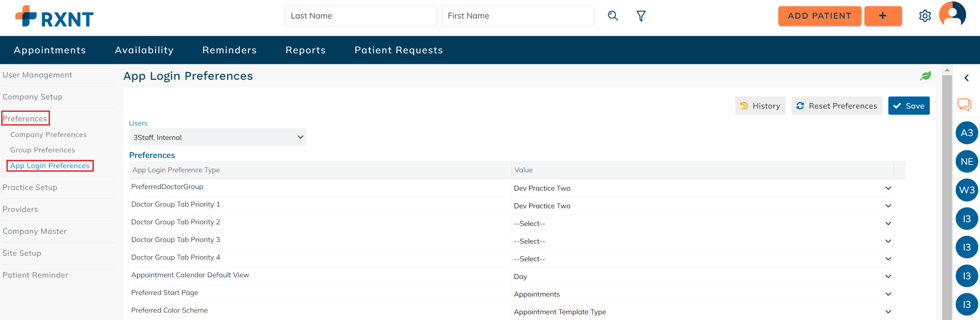Open Patient Reminder in sidebar
Screen dimensions: 980x320
(35, 275)
